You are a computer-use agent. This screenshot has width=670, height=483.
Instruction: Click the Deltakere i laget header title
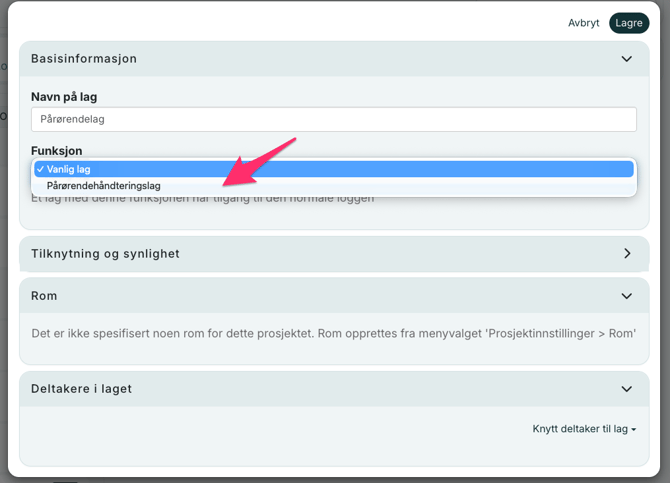pyautogui.click(x=81, y=389)
